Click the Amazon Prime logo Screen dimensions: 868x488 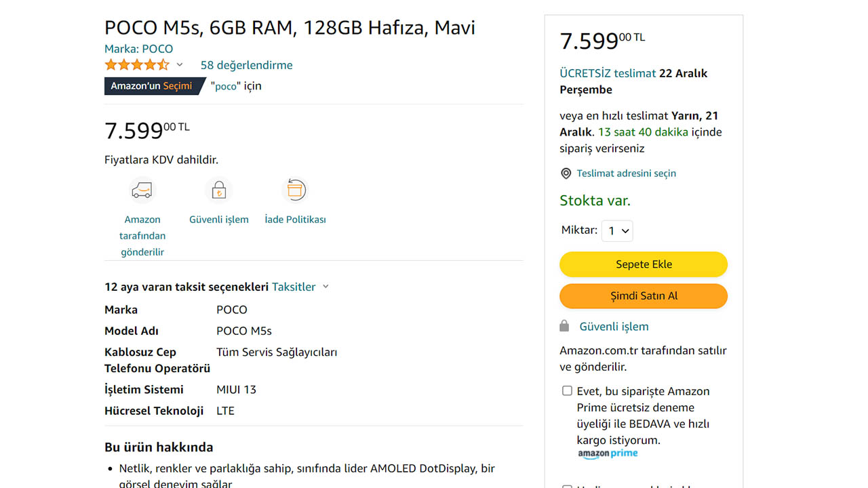pos(608,453)
